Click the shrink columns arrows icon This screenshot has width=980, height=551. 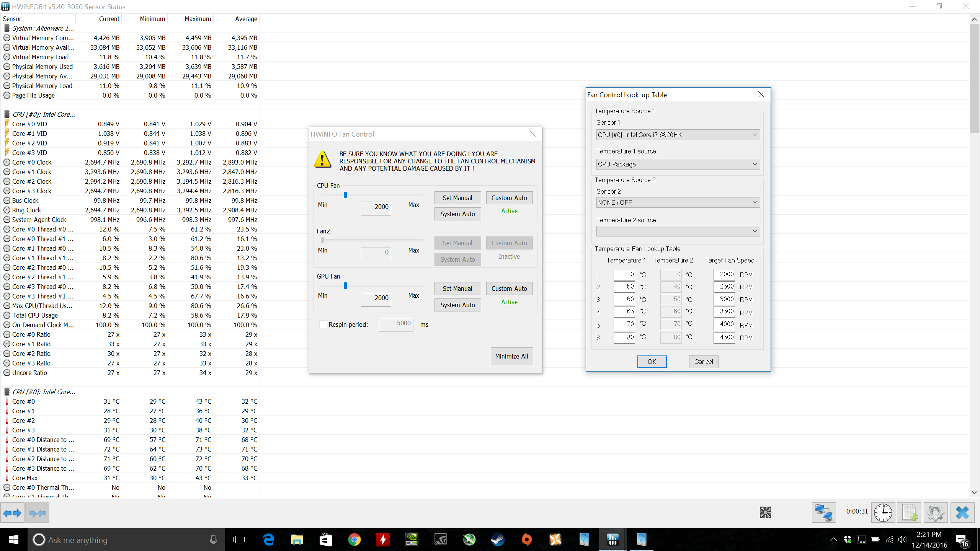pos(37,513)
